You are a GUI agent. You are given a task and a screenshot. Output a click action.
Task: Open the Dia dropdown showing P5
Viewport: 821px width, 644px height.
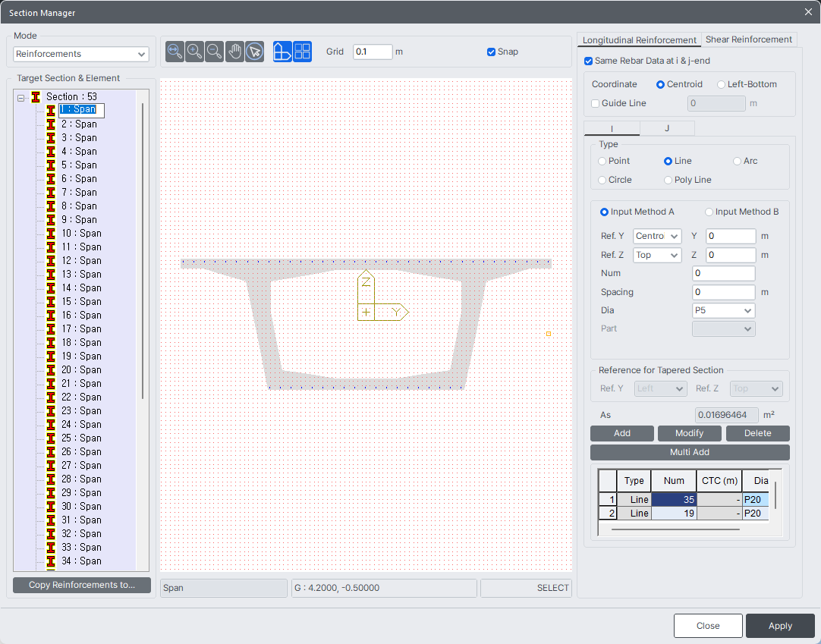coord(723,310)
